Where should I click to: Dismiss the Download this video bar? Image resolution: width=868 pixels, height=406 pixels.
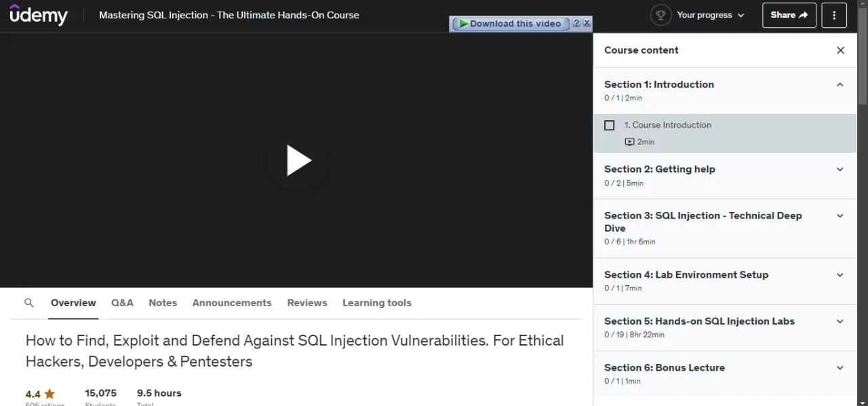pyautogui.click(x=587, y=23)
